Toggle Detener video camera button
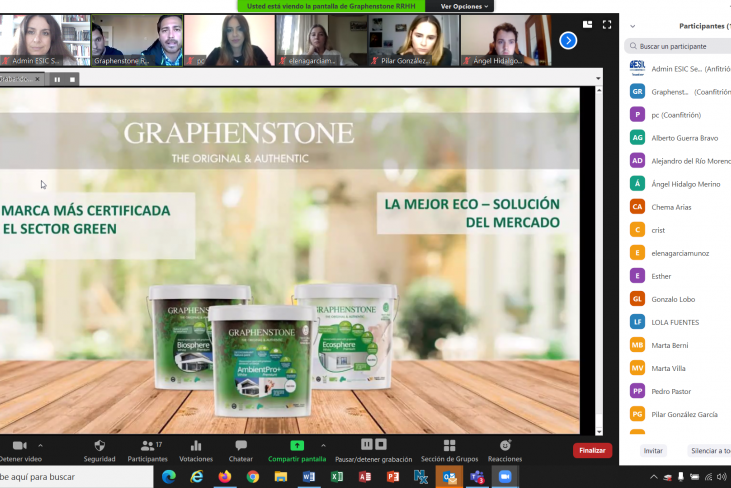731x488 pixels. point(18,446)
